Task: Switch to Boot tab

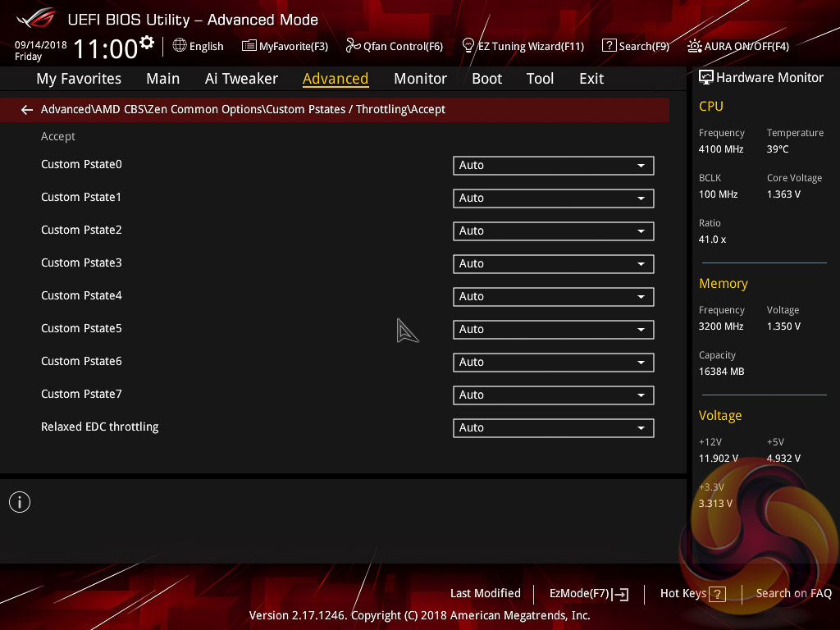Action: point(487,79)
